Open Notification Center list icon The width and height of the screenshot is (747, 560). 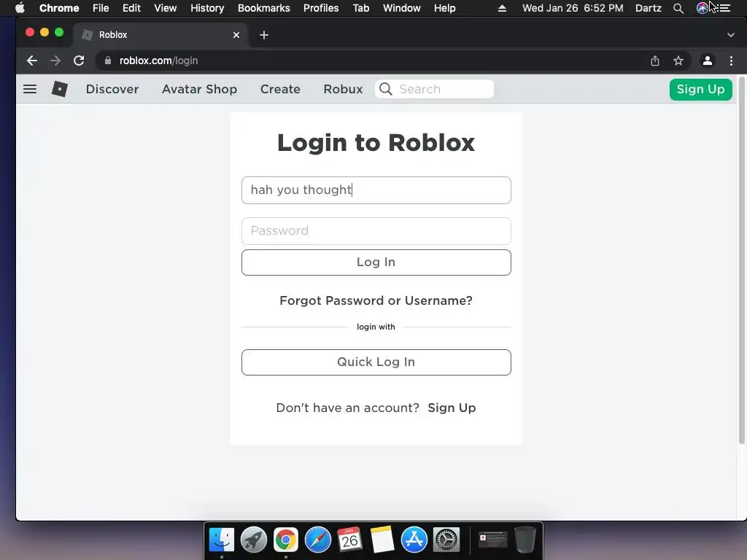click(724, 8)
